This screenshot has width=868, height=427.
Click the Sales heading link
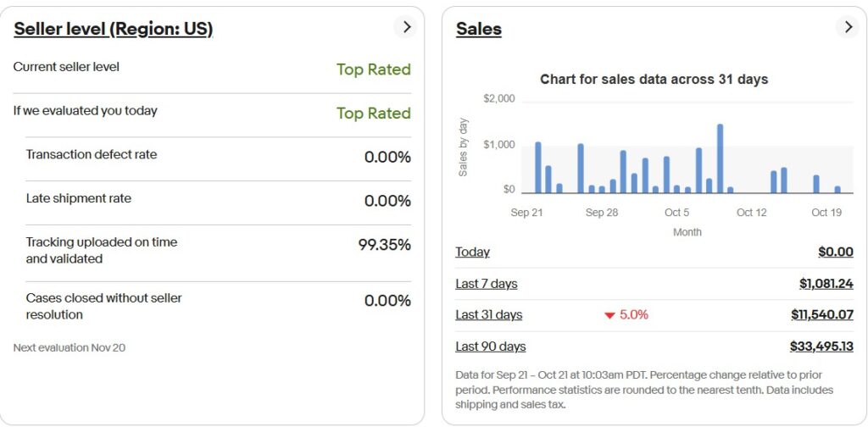coord(479,29)
